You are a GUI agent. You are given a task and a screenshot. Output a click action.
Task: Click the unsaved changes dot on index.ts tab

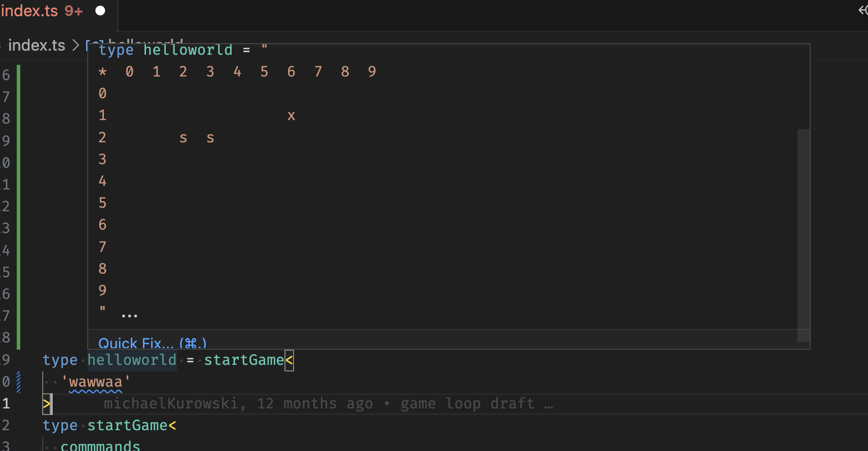click(x=100, y=10)
